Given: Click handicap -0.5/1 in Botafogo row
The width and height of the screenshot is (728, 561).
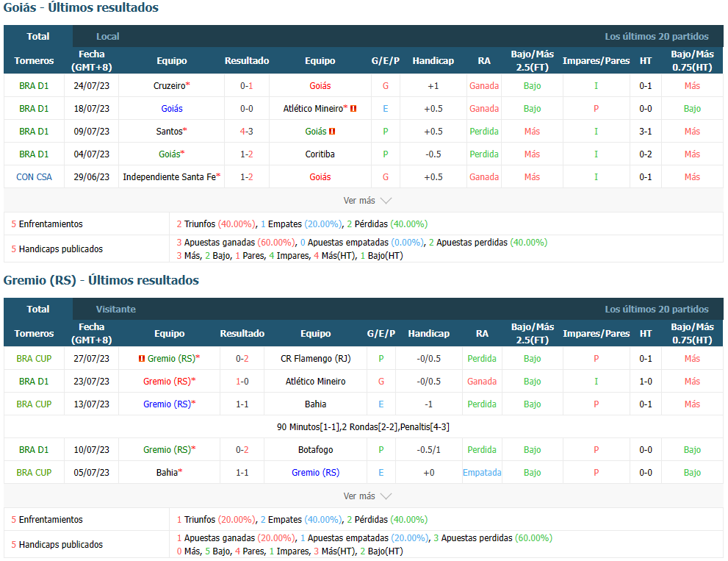Looking at the screenshot, I should click(x=428, y=450).
